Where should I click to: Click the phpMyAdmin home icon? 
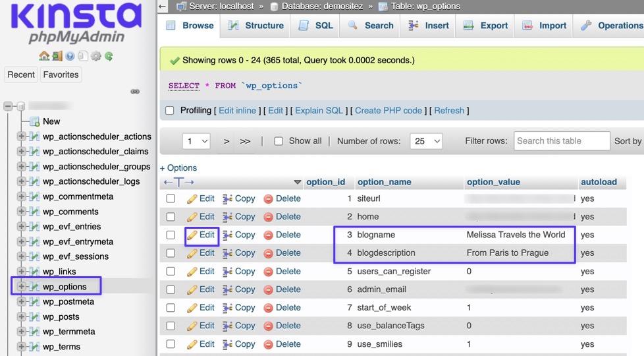(44, 56)
